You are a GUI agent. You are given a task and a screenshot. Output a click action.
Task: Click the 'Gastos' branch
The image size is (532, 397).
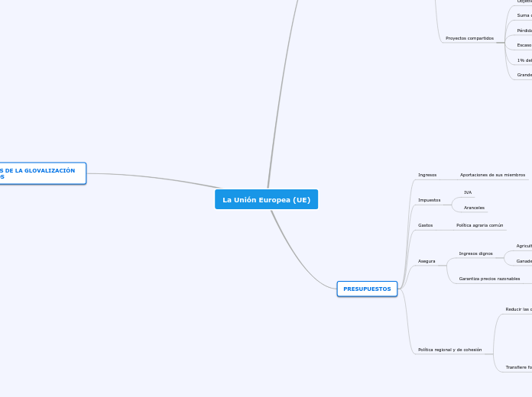pyautogui.click(x=425, y=225)
